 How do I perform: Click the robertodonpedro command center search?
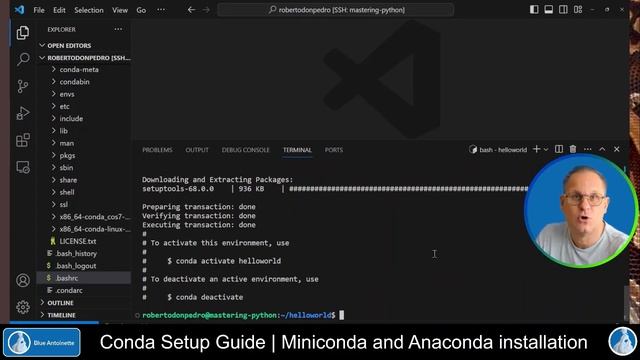(x=336, y=10)
